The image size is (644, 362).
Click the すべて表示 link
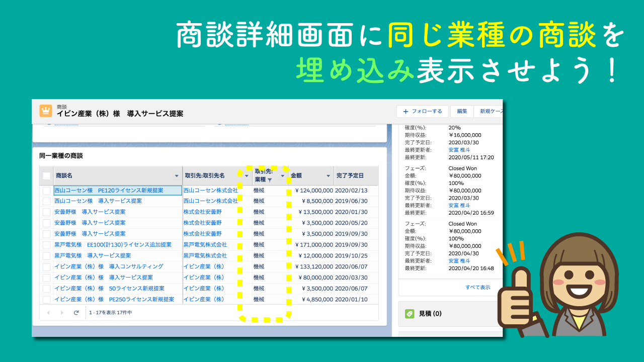pyautogui.click(x=477, y=288)
